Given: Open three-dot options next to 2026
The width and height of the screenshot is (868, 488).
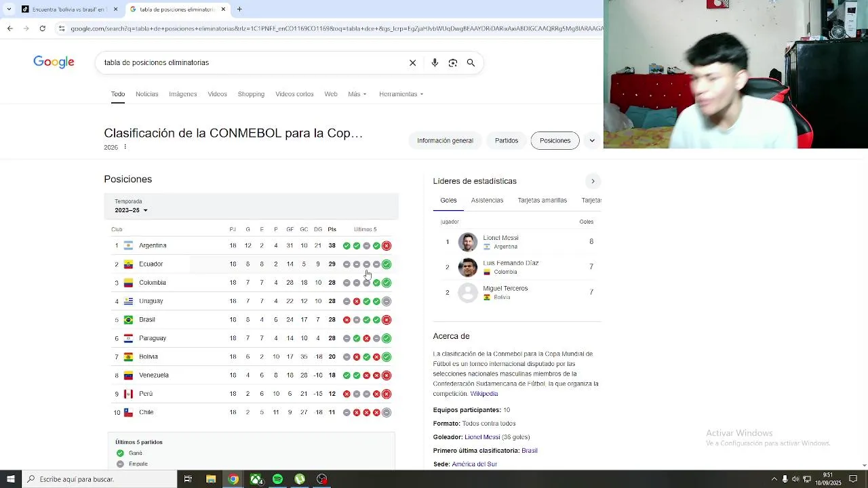Looking at the screenshot, I should pyautogui.click(x=125, y=147).
